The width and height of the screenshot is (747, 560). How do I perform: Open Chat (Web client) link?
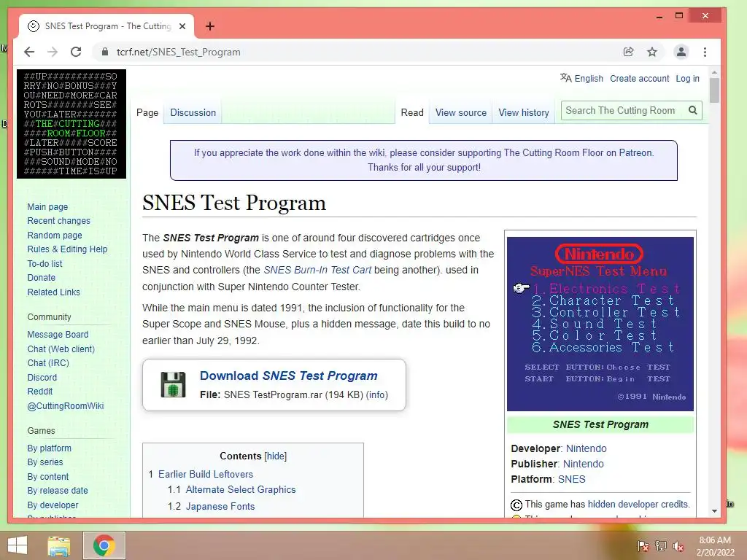pyautogui.click(x=61, y=349)
